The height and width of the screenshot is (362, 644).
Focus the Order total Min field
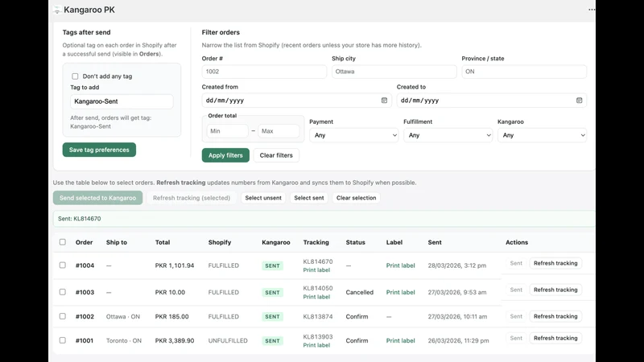point(227,131)
